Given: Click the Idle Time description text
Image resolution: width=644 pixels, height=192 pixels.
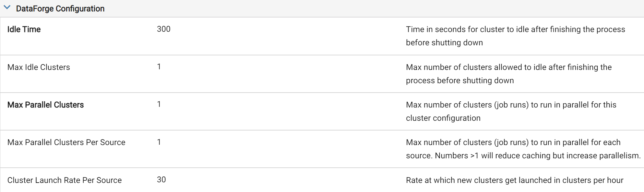Looking at the screenshot, I should [x=516, y=36].
